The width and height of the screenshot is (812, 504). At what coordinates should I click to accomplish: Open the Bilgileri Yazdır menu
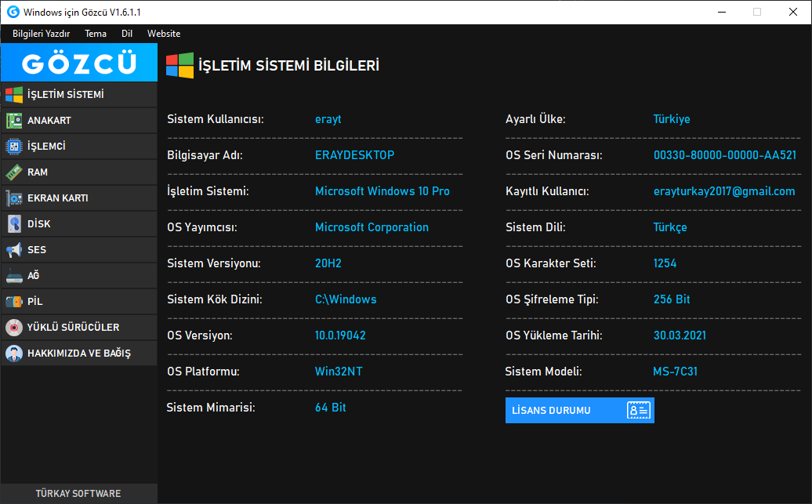coord(41,34)
